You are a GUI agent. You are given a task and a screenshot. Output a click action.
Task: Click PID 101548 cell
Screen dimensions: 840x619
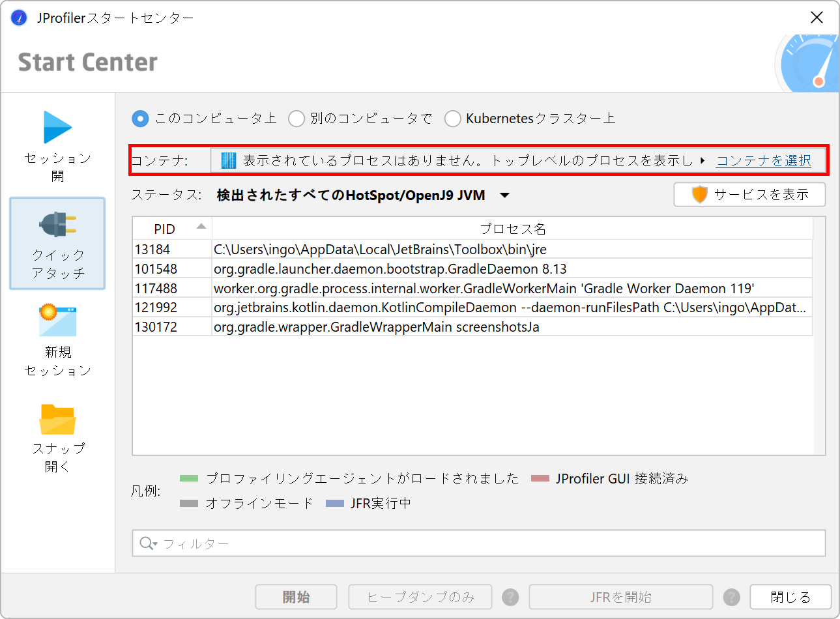(172, 269)
